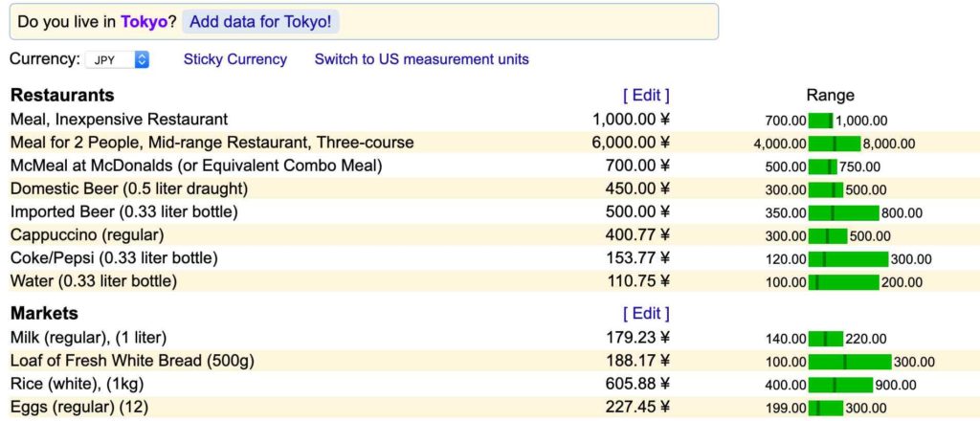Click the Range column header
Viewport: 980px width, 421px height.
830,96
